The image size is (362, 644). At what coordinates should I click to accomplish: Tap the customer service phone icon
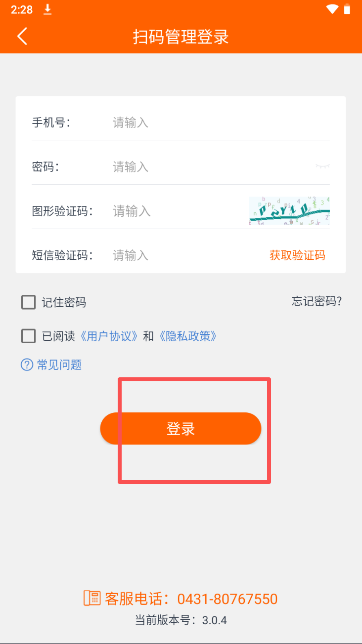click(92, 598)
